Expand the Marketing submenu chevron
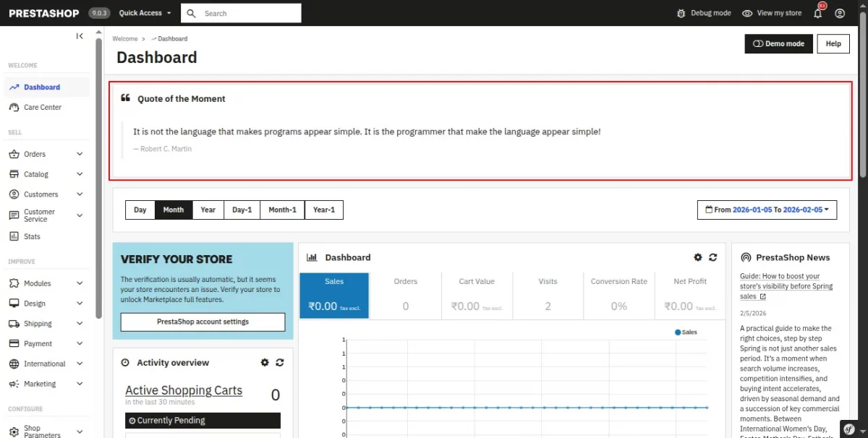868x438 pixels. point(80,384)
